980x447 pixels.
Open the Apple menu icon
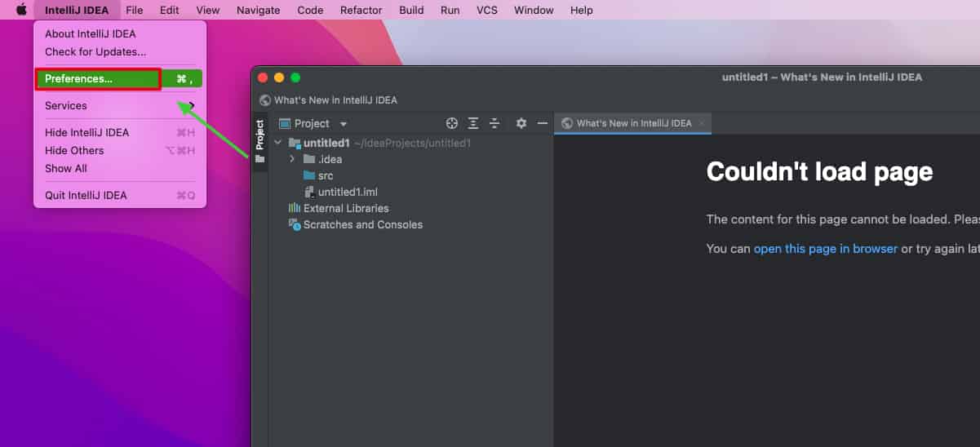(21, 10)
